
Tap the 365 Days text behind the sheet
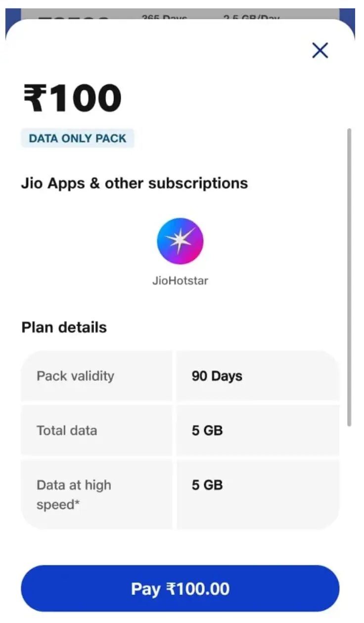164,18
